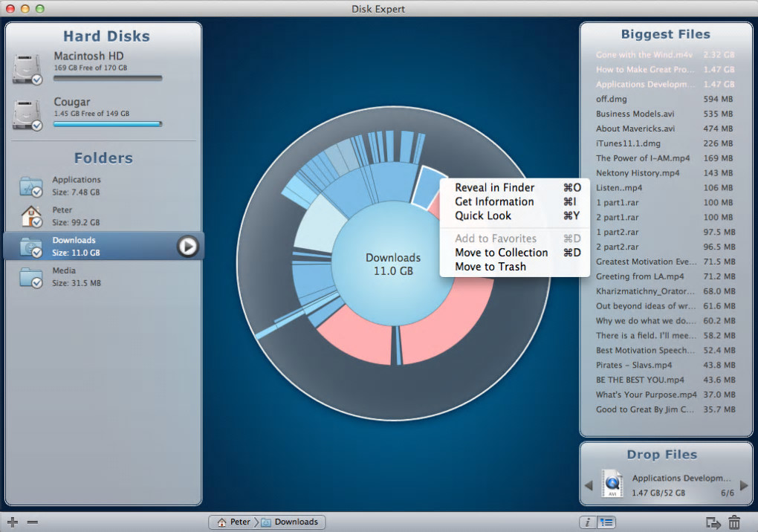The width and height of the screenshot is (758, 532).
Task: Select Business Models.avi
Action: [665, 114]
